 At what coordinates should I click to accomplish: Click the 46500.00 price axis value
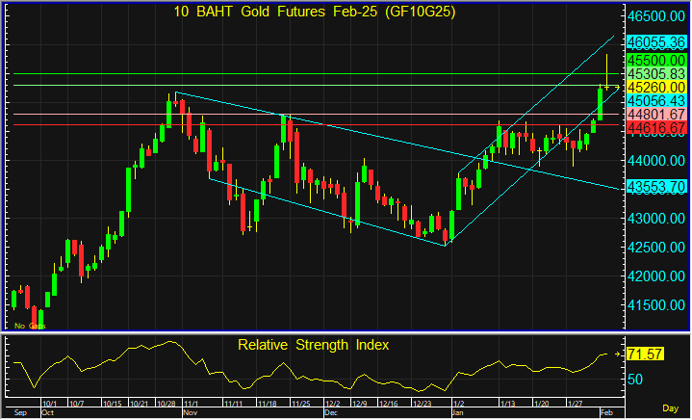pos(656,16)
